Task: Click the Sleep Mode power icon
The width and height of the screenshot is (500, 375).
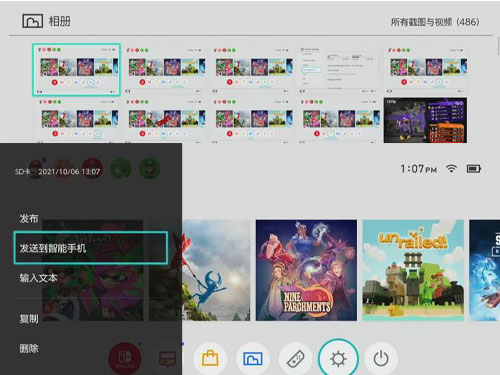Action: [381, 359]
